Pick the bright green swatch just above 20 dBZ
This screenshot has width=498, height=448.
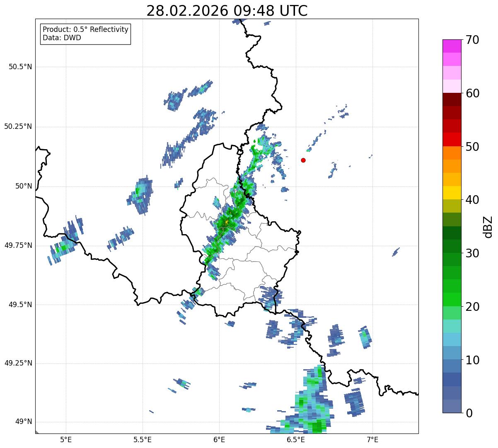[x=452, y=299]
